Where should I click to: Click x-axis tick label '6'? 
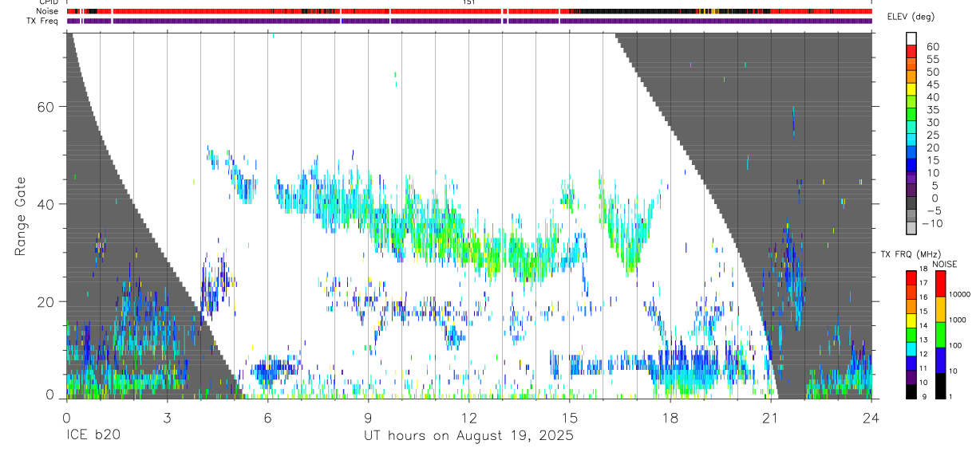coord(267,418)
